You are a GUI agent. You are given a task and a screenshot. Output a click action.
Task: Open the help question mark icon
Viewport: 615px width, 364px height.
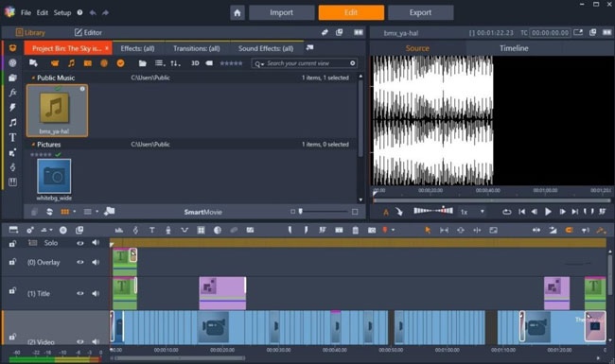(x=80, y=12)
